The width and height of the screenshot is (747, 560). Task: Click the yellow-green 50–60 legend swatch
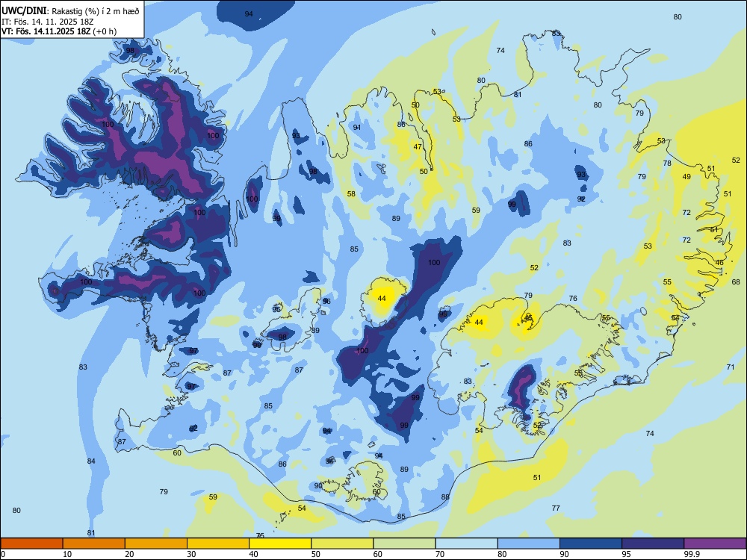342,544
